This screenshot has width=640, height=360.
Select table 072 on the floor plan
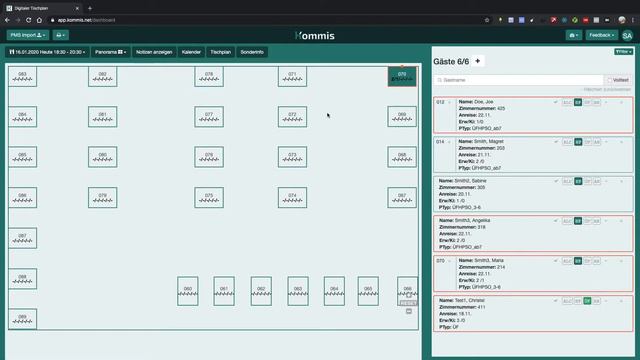pyautogui.click(x=292, y=117)
